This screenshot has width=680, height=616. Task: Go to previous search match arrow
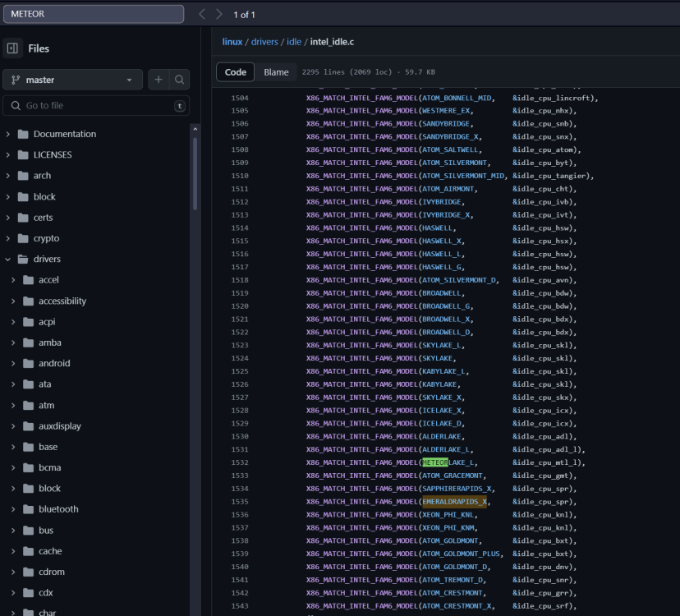point(202,14)
